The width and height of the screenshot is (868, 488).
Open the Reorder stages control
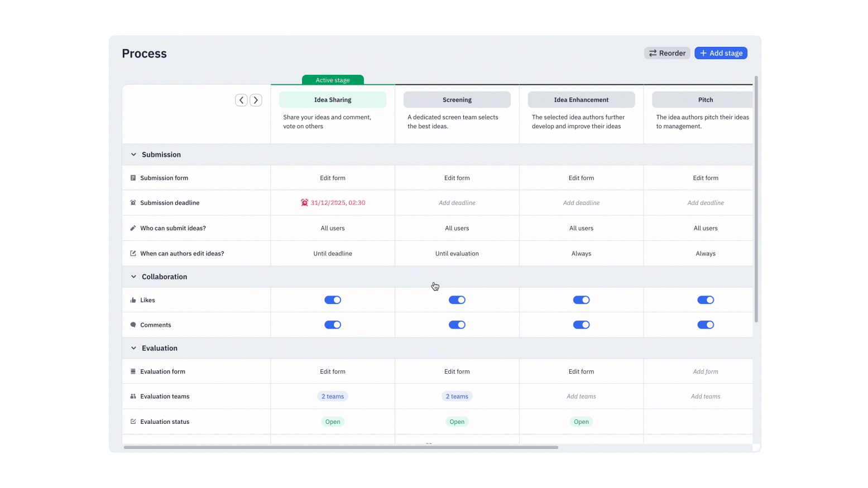coord(666,53)
